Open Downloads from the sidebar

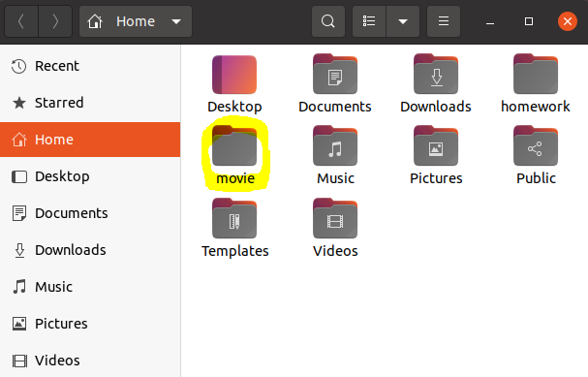[90, 250]
